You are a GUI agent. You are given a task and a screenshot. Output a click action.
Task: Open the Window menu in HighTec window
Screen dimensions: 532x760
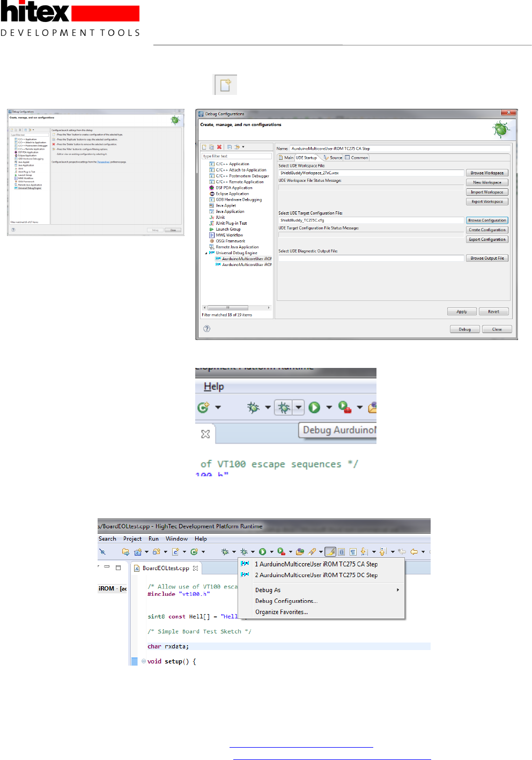176,538
